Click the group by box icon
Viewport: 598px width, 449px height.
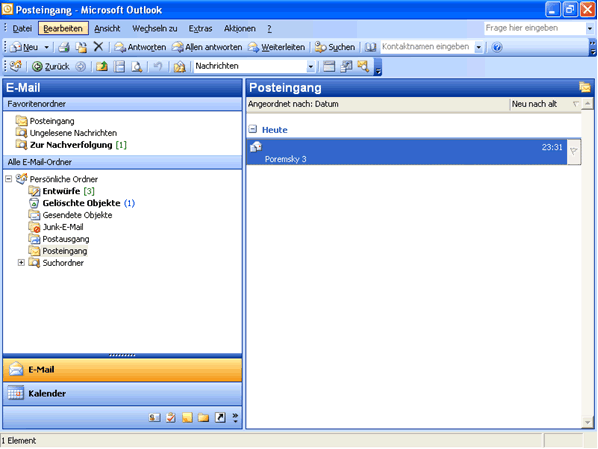click(329, 66)
